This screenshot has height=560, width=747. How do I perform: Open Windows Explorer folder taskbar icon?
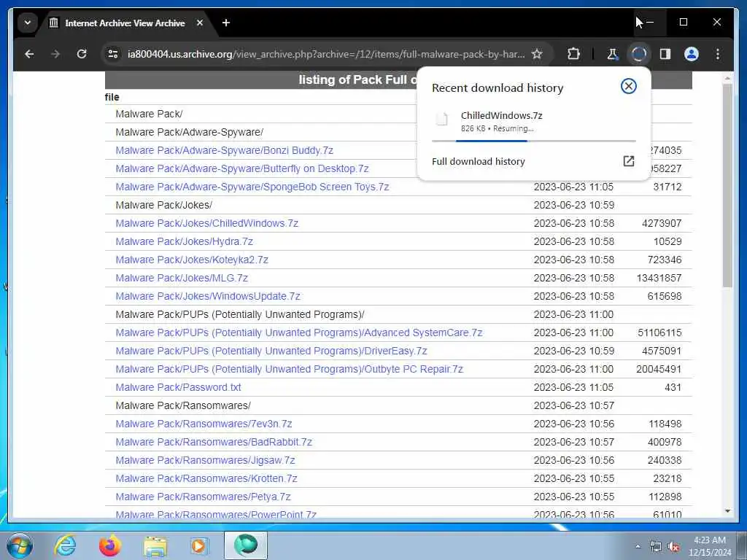155,545
